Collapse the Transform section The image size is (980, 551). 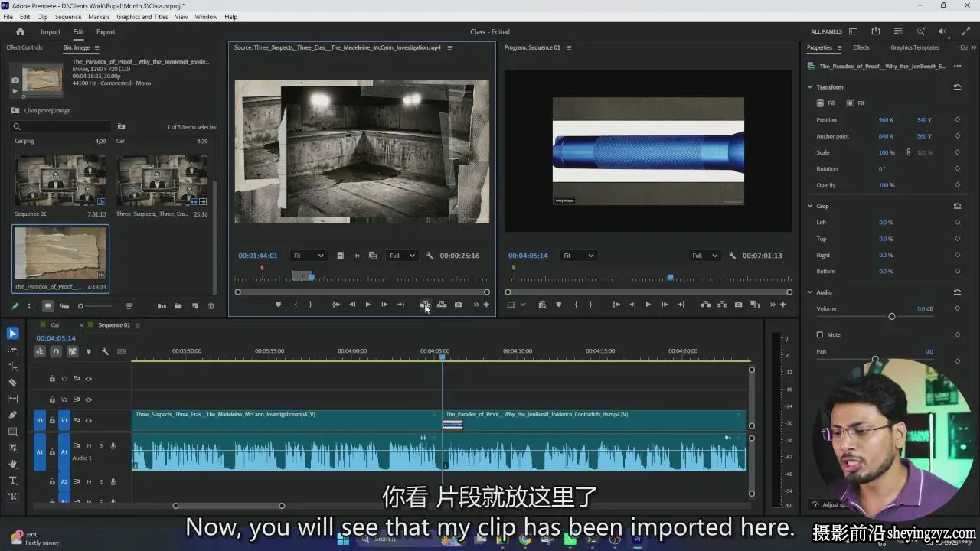point(810,87)
